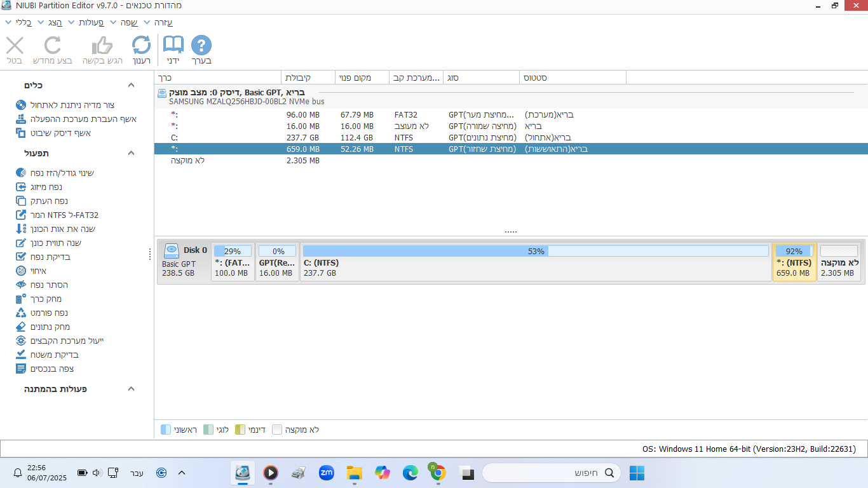Open the כללי menu
The image size is (868, 488).
(20, 22)
